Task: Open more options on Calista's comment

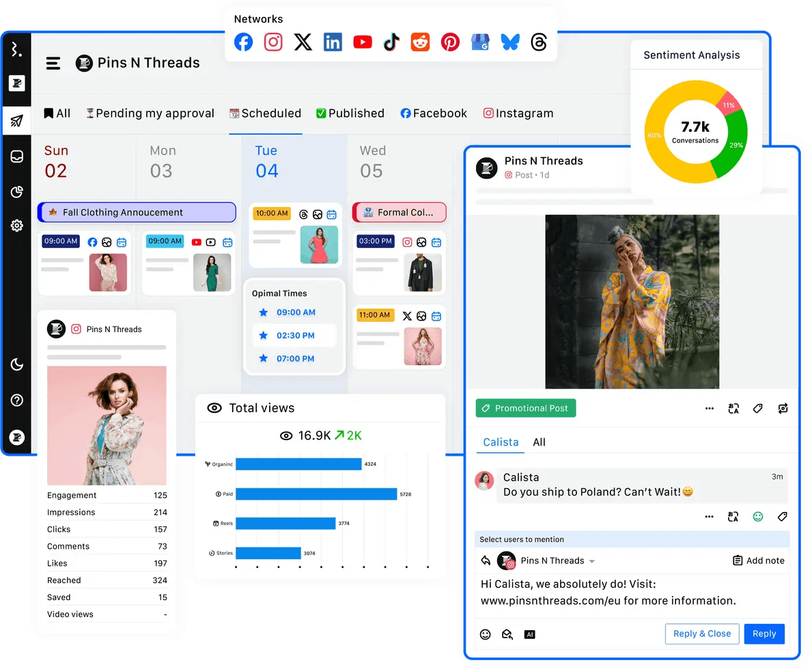Action: tap(709, 516)
